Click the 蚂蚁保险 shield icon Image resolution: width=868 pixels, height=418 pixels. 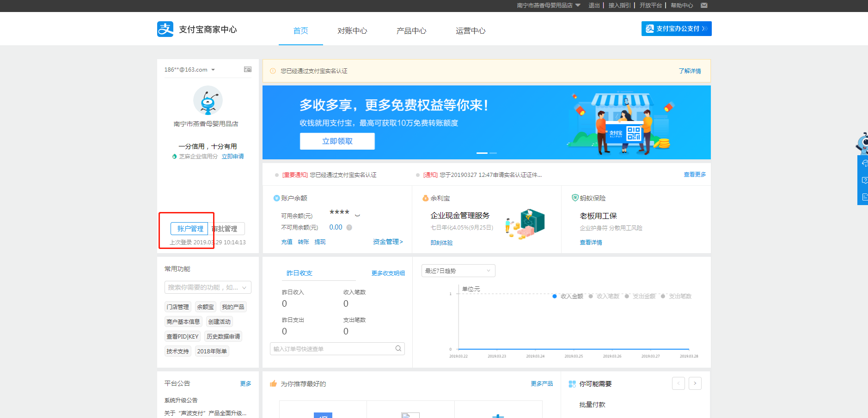575,198
